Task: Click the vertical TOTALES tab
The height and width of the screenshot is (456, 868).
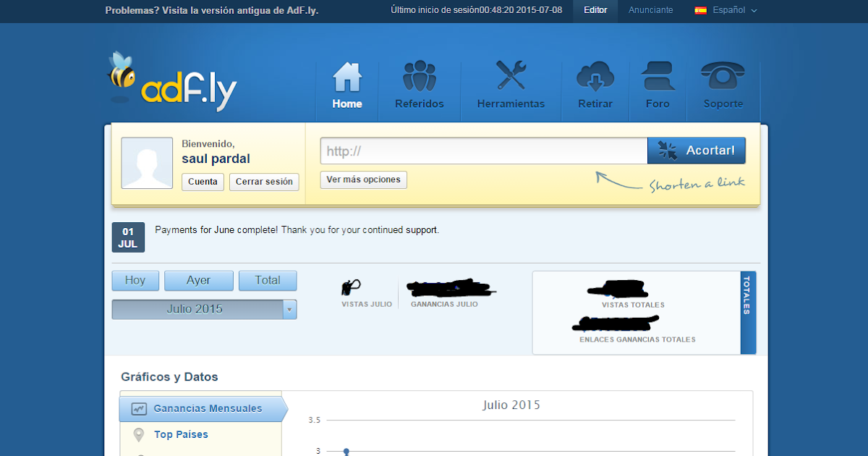Action: click(x=747, y=312)
